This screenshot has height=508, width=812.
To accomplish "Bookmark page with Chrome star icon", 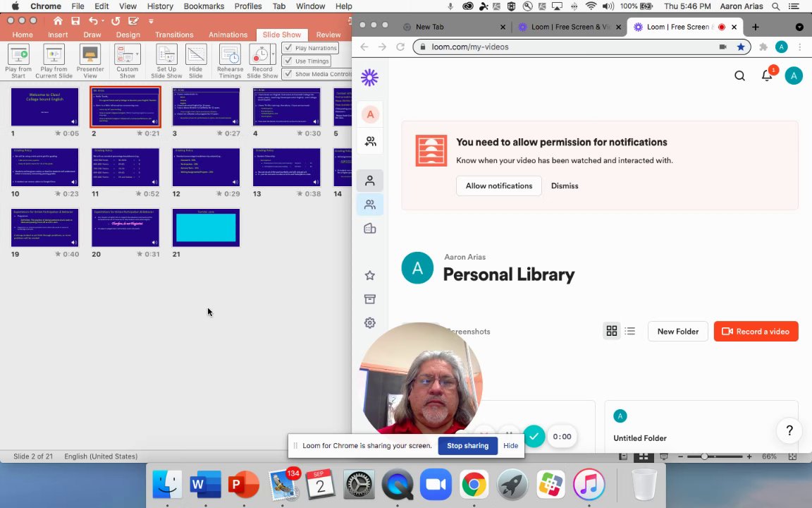I will tap(741, 47).
